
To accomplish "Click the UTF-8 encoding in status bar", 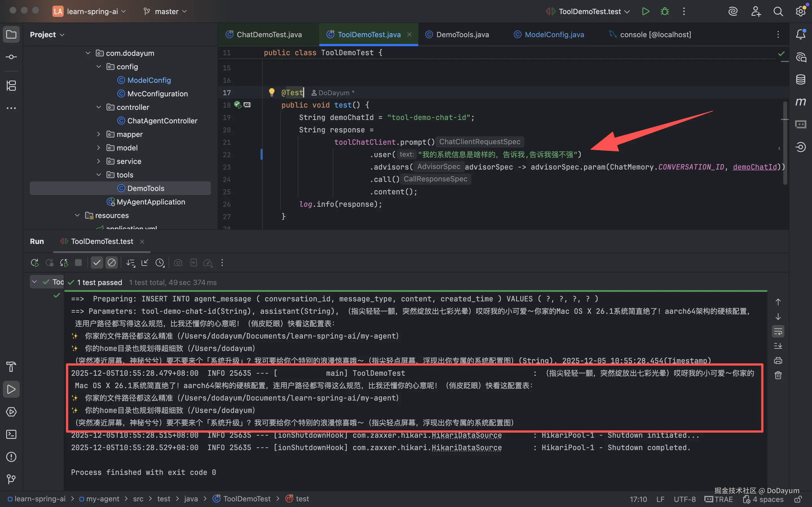I will point(685,499).
